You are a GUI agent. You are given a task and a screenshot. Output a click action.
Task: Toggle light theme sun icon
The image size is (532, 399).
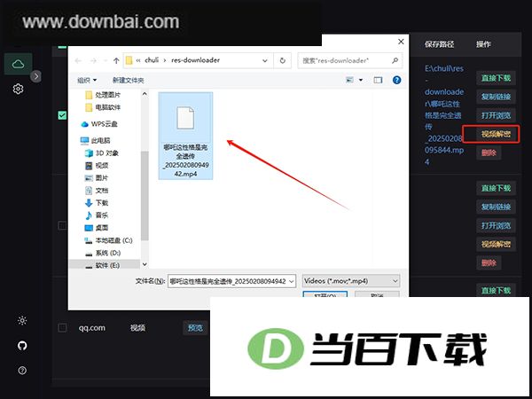point(22,320)
